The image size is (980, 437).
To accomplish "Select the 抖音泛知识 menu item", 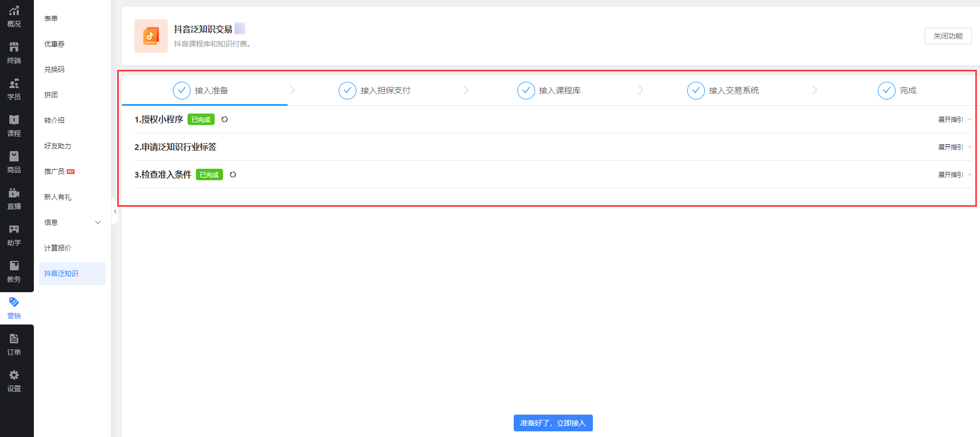I will pyautogui.click(x=72, y=273).
